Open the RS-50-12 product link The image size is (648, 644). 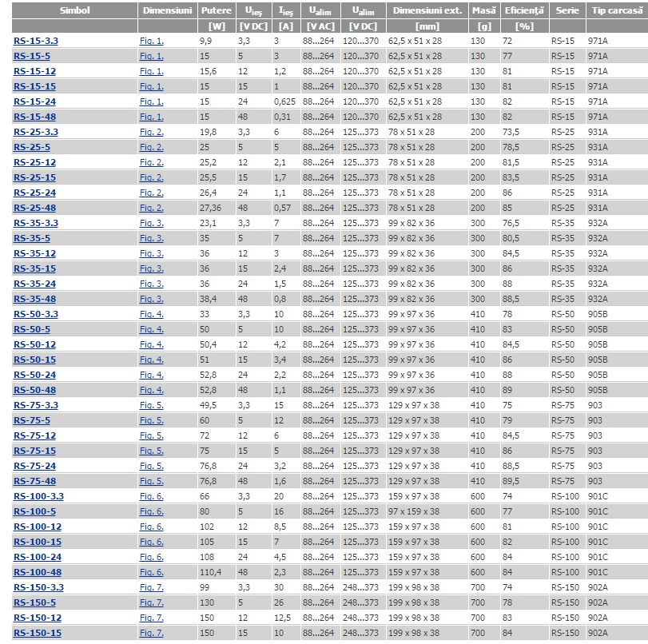(x=34, y=344)
